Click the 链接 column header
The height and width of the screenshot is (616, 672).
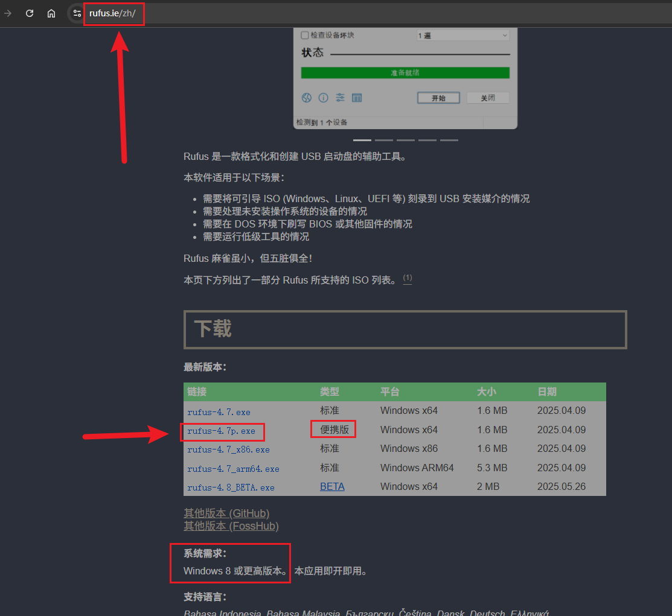click(x=197, y=392)
